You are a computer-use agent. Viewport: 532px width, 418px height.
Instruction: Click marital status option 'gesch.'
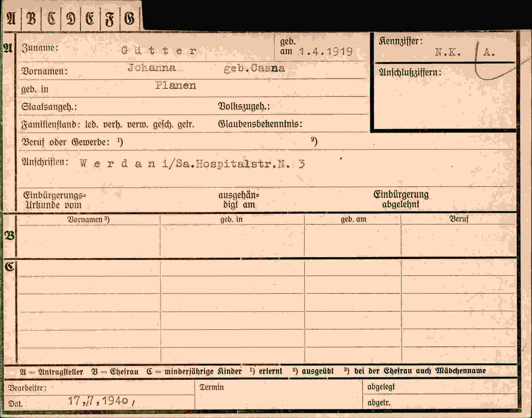click(163, 125)
